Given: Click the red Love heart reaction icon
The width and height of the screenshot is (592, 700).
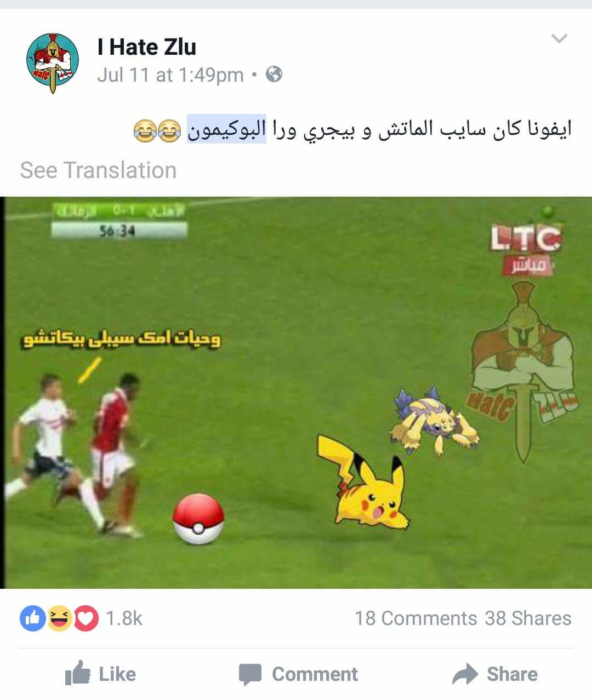Looking at the screenshot, I should tap(86, 618).
